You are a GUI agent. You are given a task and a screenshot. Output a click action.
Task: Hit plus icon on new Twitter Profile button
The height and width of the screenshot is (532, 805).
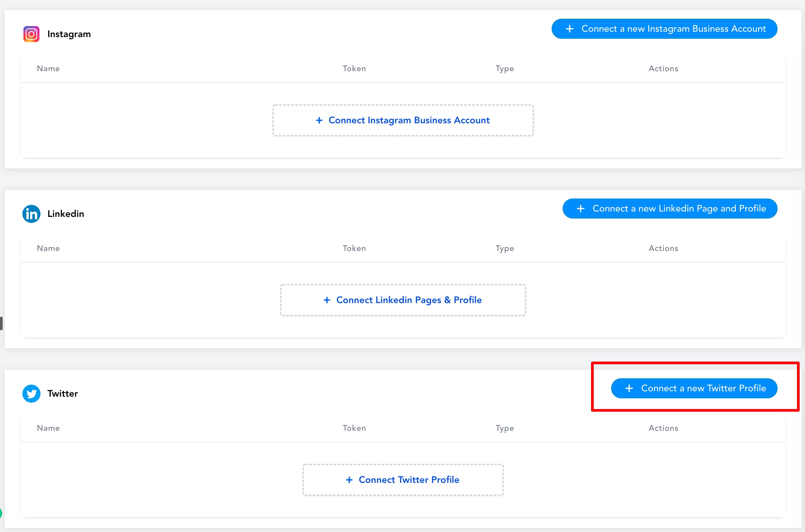629,389
